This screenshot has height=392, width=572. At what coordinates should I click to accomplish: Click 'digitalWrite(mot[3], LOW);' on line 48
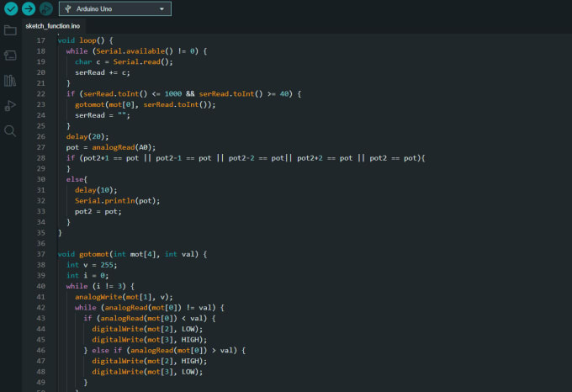click(x=147, y=372)
